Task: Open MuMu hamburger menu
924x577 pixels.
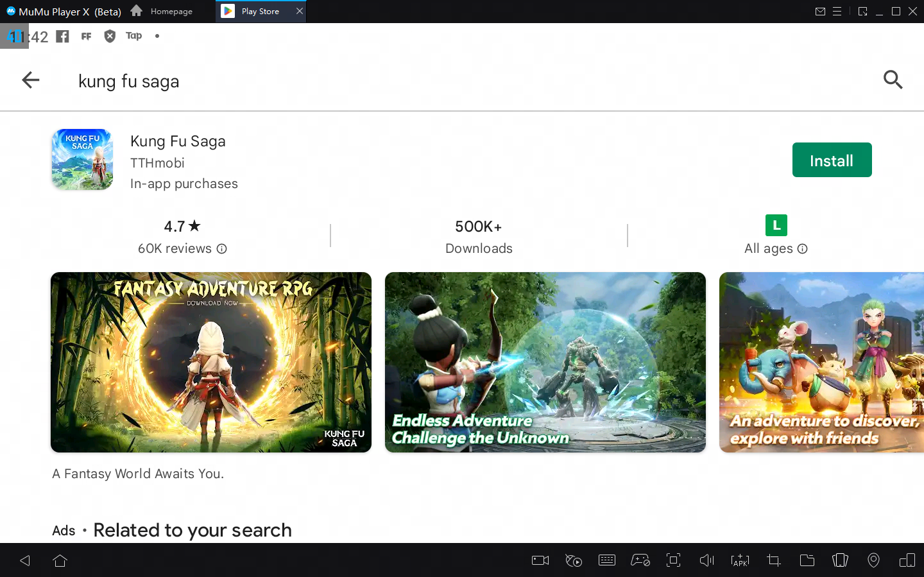Action: 837,12
